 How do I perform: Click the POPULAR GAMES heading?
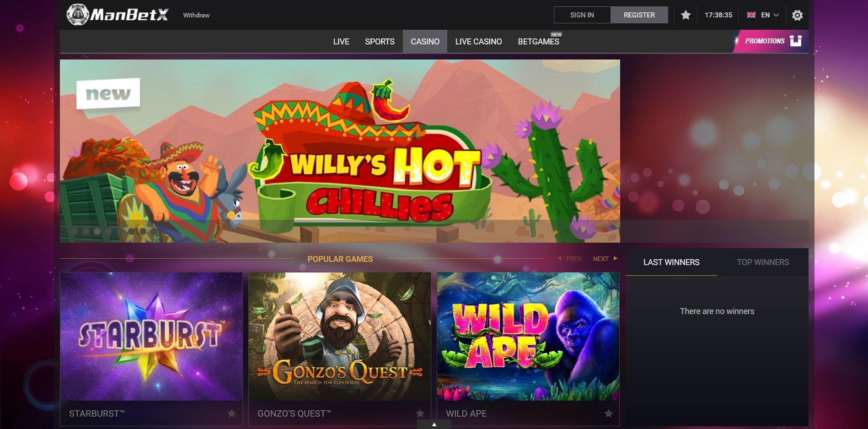340,259
